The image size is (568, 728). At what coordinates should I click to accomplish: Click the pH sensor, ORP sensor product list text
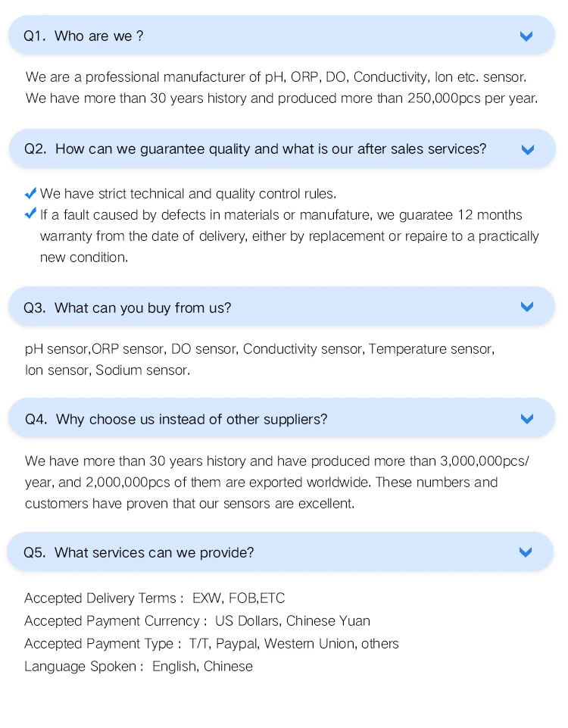click(x=259, y=359)
